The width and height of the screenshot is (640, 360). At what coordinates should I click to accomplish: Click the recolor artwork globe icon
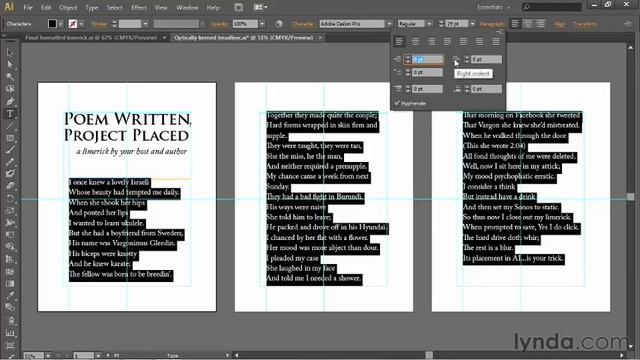point(279,24)
